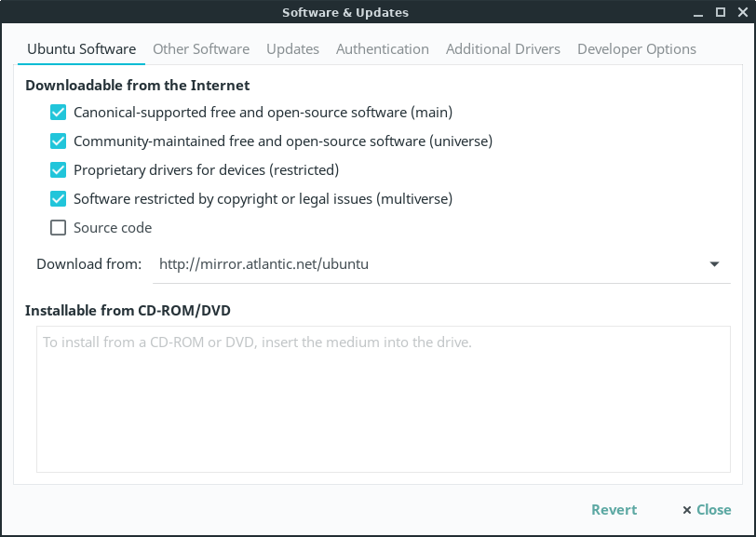Maximize the Software & Updates window
This screenshot has height=537, width=756.
coord(720,13)
